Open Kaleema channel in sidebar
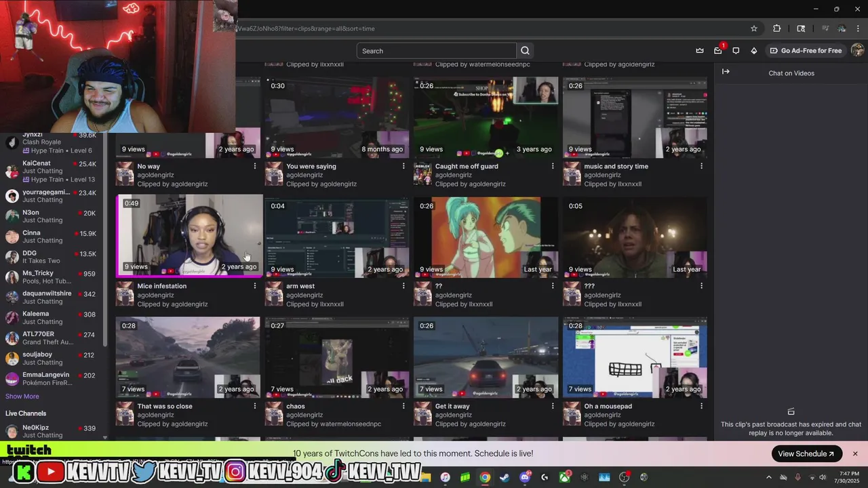 tap(52, 318)
